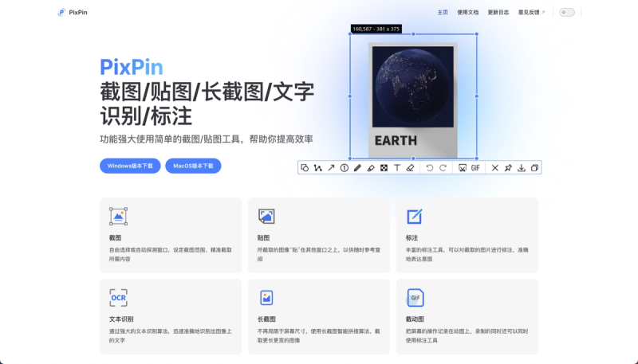
Task: Open the 意见反馈 external link
Action: pyautogui.click(x=531, y=12)
